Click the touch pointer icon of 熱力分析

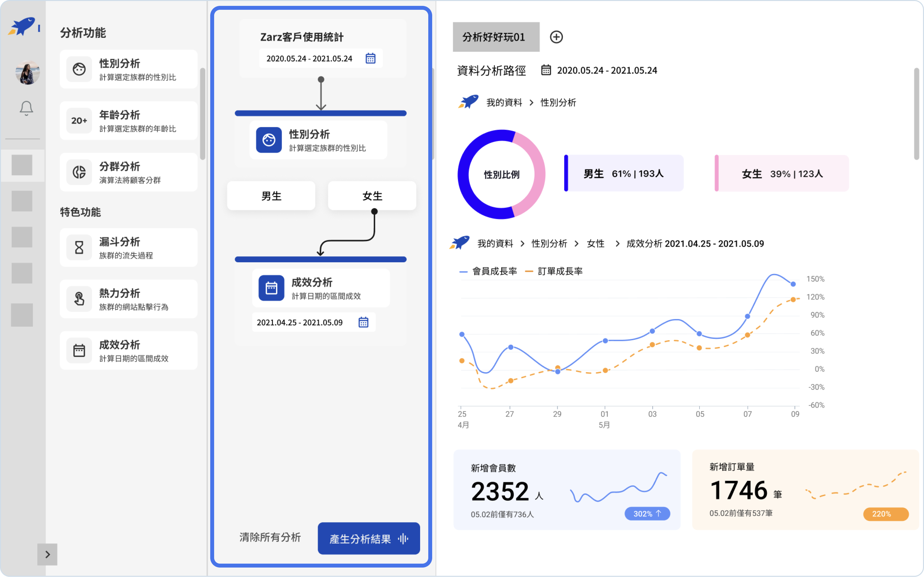pos(79,299)
